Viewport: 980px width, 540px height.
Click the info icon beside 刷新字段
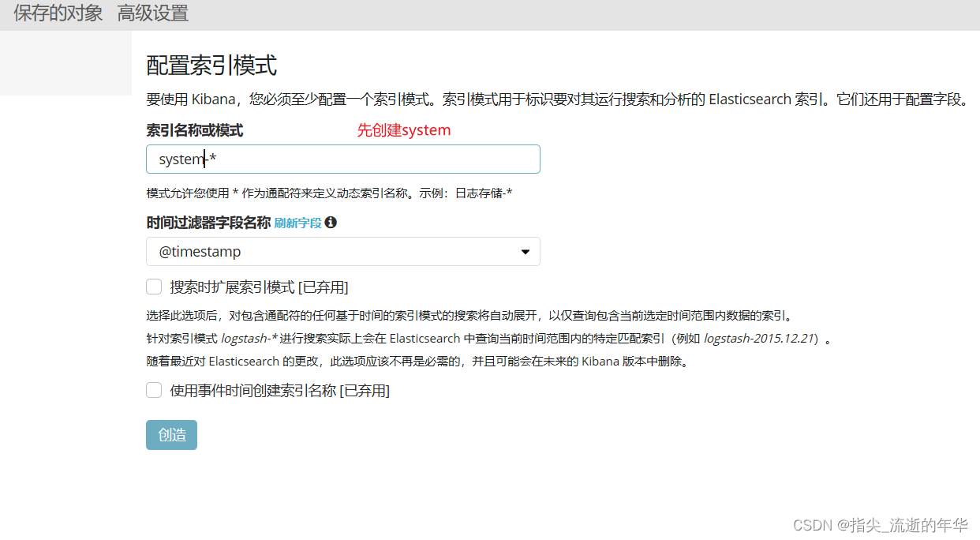pos(331,223)
